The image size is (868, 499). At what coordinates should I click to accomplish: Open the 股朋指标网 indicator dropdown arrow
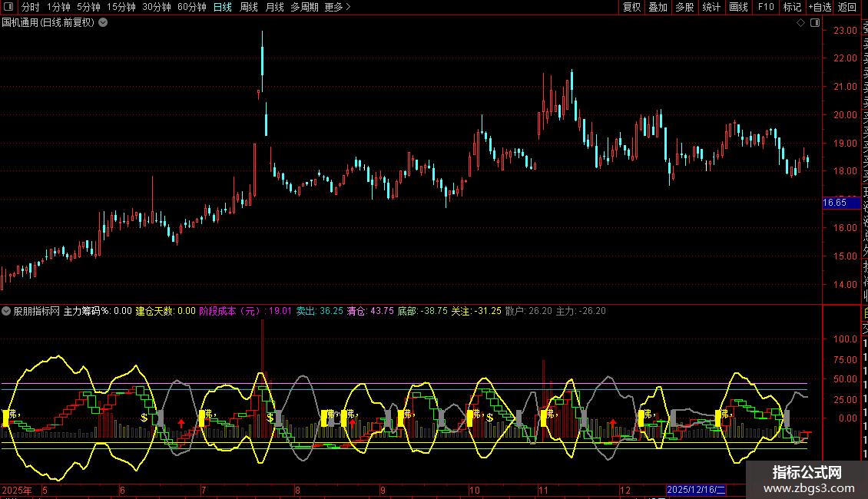pos(6,311)
